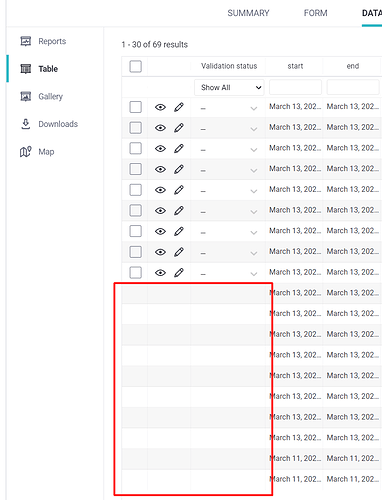Check the sixth data row's checkbox
Screen dimensions: 382x500
click(x=136, y=211)
